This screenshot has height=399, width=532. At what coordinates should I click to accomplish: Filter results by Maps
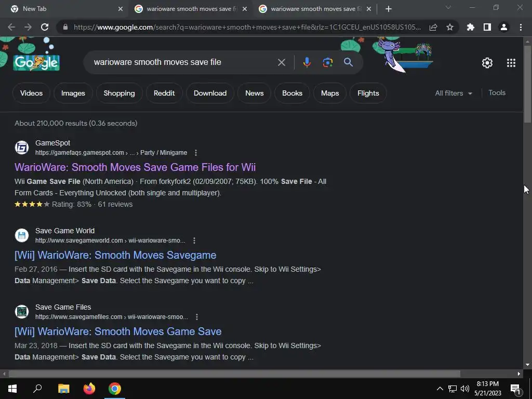(330, 93)
